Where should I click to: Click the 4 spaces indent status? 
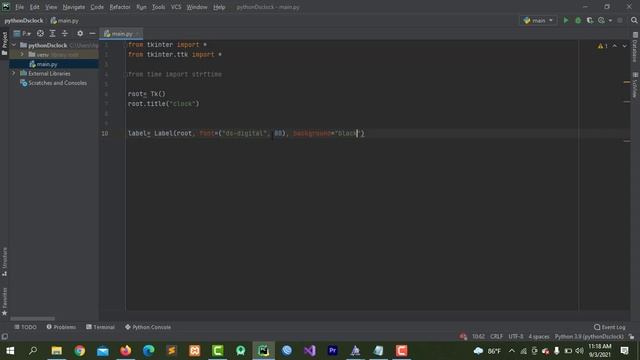click(539, 337)
